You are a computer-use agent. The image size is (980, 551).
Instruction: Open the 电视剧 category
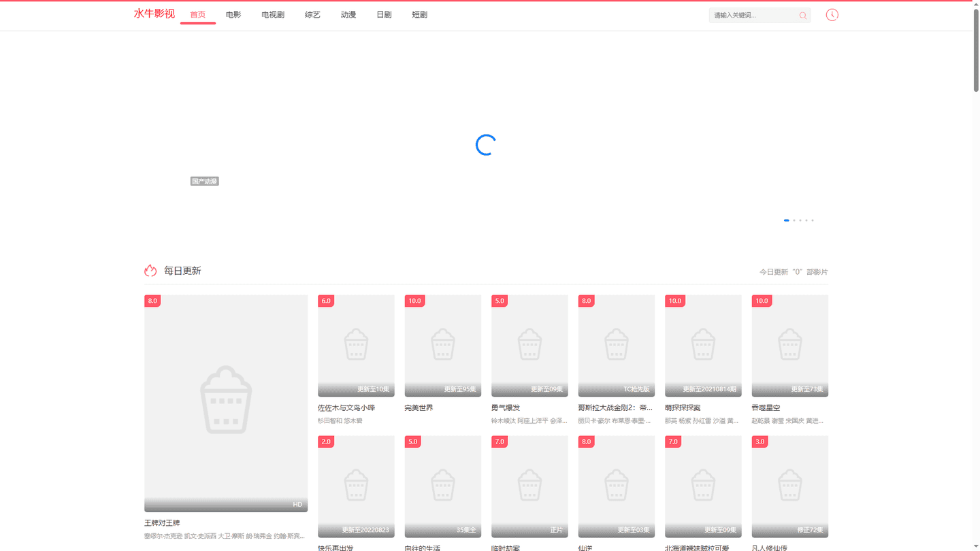point(273,15)
